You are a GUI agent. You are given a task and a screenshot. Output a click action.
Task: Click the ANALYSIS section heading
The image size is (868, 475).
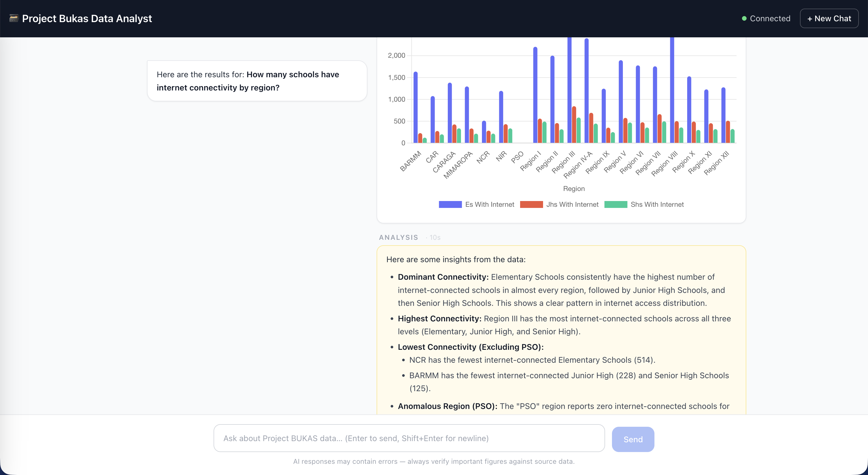(x=398, y=237)
